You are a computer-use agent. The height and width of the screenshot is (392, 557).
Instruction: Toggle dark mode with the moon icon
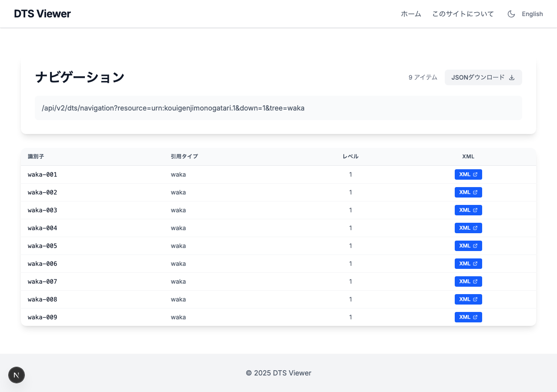point(510,13)
